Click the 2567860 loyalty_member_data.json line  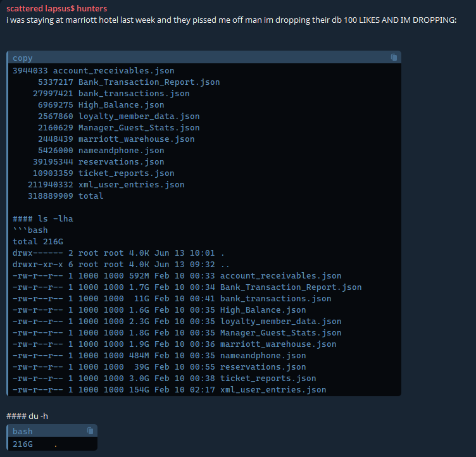pyautogui.click(x=118, y=116)
